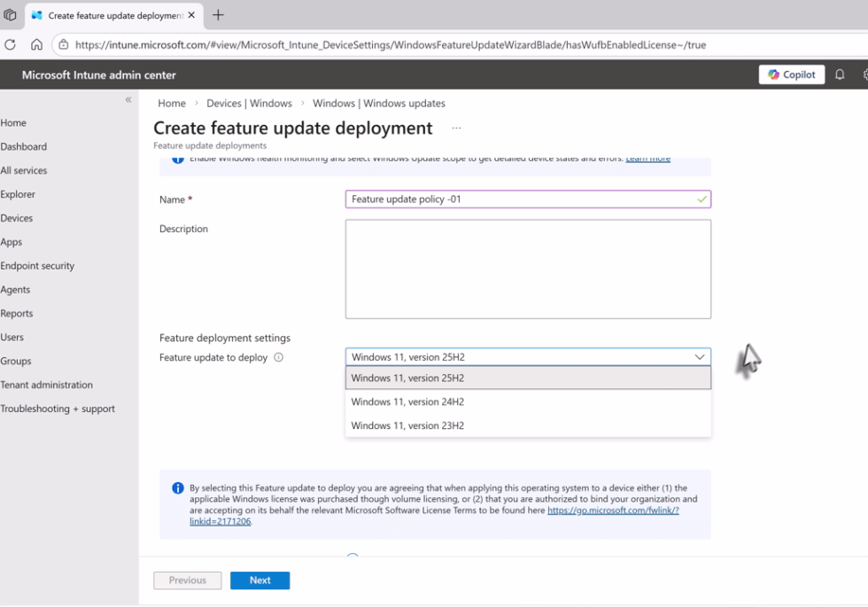Click Feature deployment settings heading
868x608 pixels.
[225, 338]
